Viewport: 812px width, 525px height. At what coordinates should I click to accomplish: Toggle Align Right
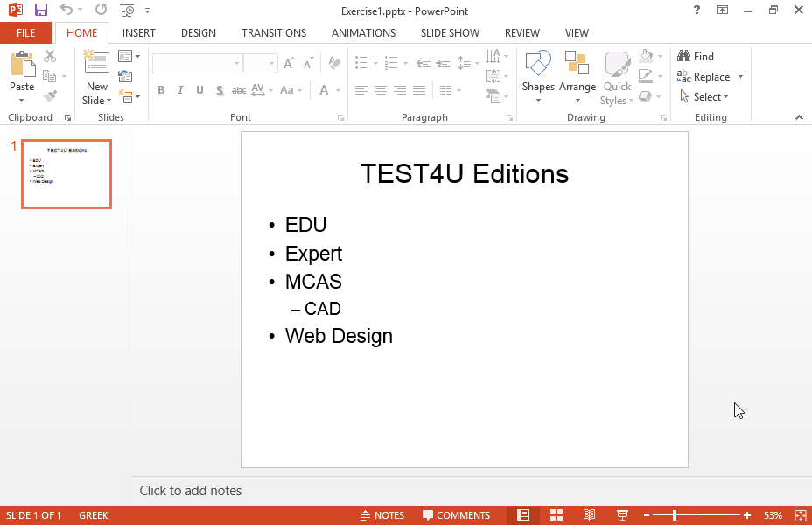[400, 90]
